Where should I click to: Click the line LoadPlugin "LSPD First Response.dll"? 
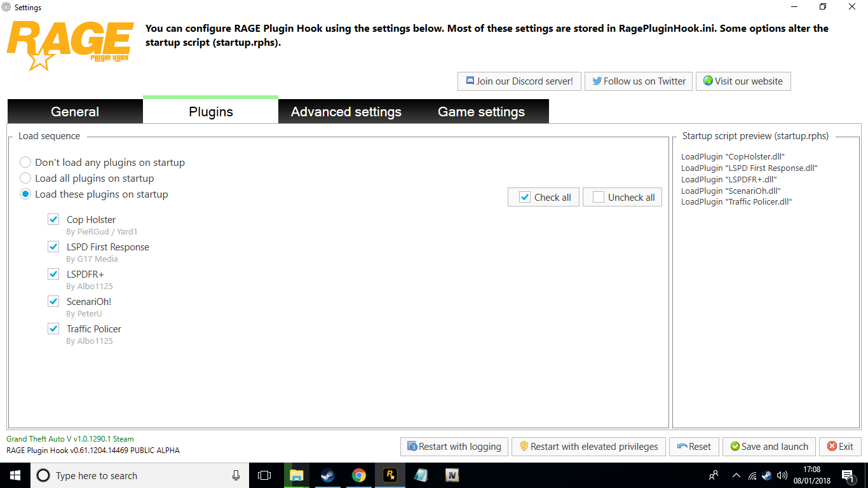click(749, 168)
